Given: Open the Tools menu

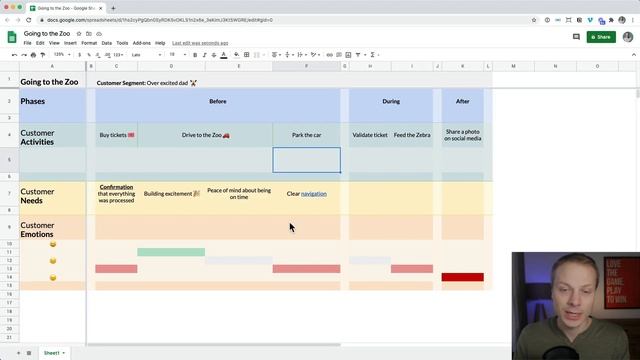Looking at the screenshot, I should point(122,43).
